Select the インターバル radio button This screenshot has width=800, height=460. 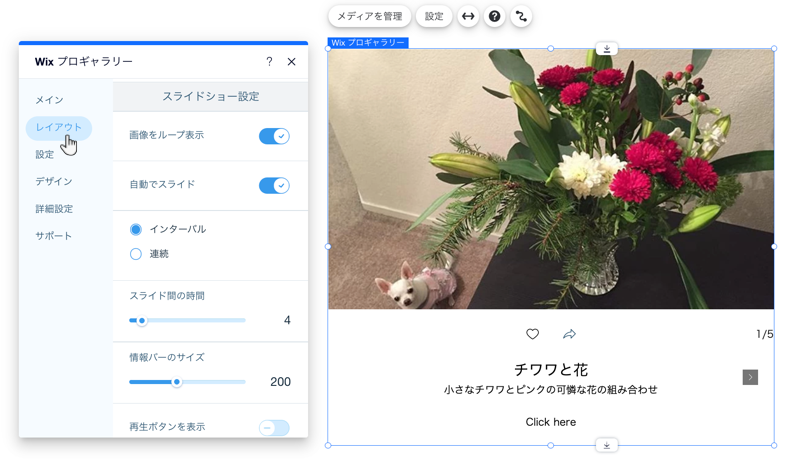[x=136, y=229]
